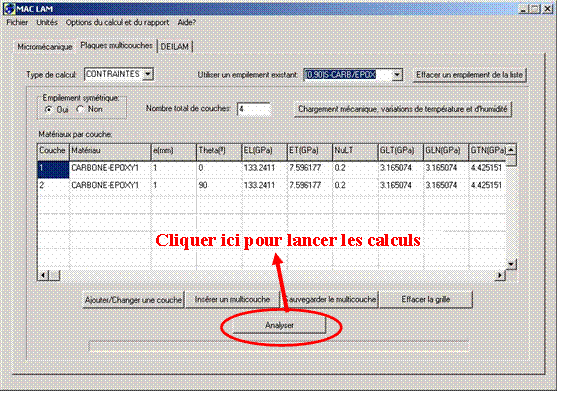The image size is (576, 397).
Task: Open the Unités menu
Action: pos(47,22)
